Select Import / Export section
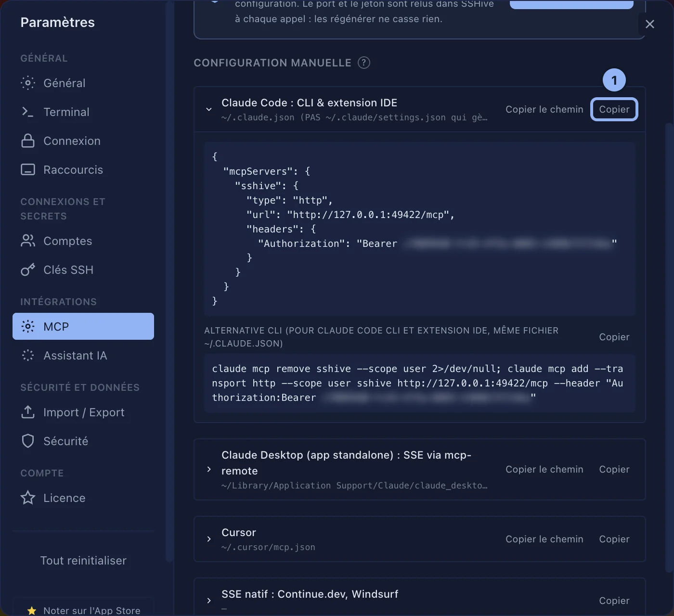 click(83, 412)
